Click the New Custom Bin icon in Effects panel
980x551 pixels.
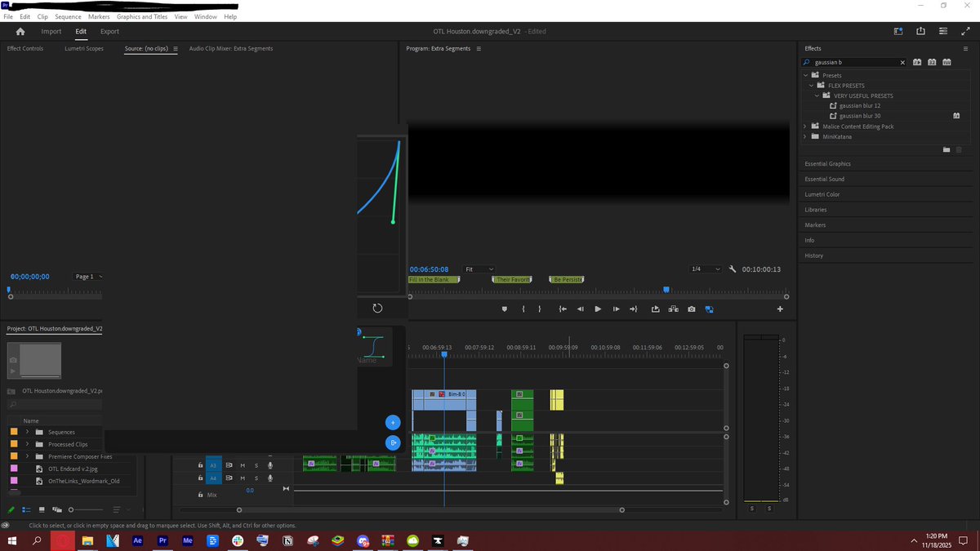[947, 150]
